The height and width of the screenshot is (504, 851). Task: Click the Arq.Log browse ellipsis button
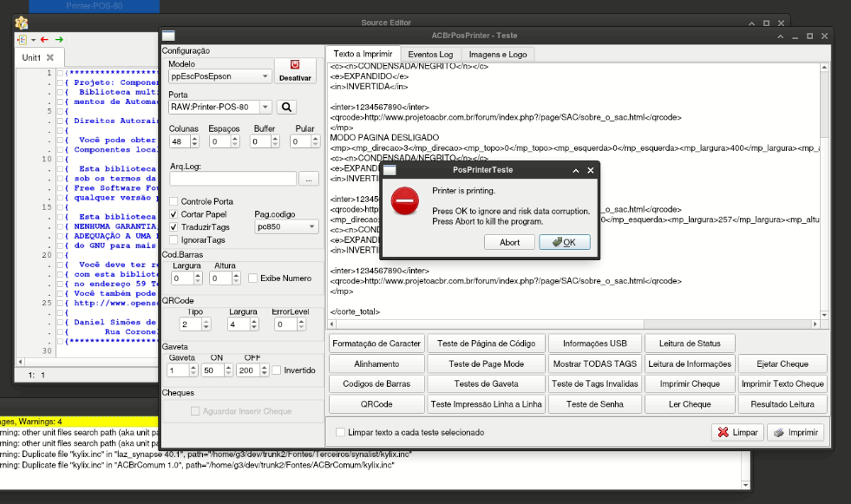[x=309, y=179]
